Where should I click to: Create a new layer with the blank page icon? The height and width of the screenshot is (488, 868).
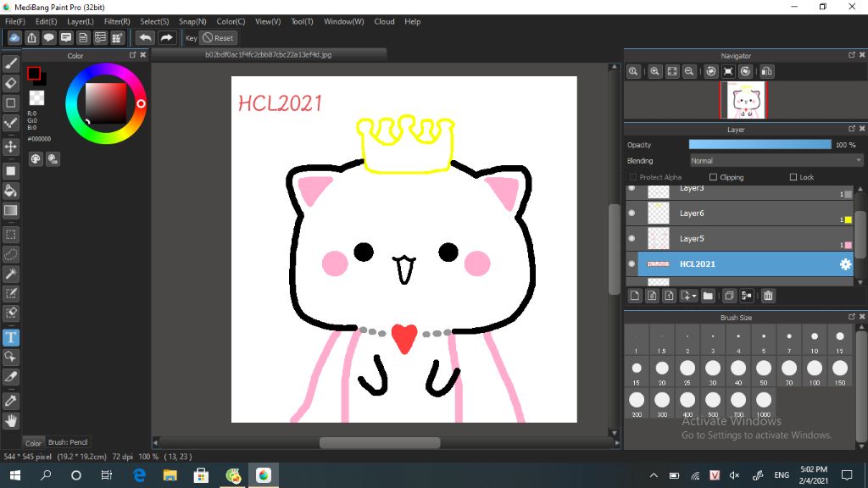(635, 296)
